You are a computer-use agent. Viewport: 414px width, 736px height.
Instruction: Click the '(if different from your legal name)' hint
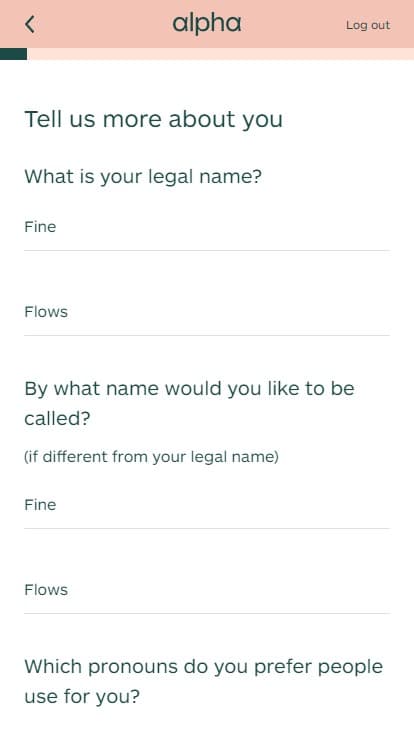pos(151,457)
